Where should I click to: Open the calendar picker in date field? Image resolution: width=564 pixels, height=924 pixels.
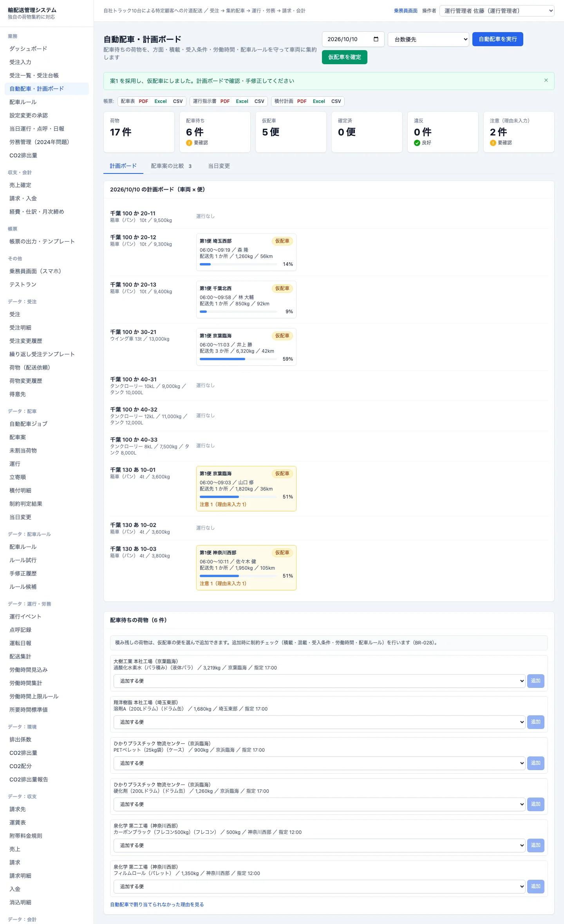(x=376, y=39)
